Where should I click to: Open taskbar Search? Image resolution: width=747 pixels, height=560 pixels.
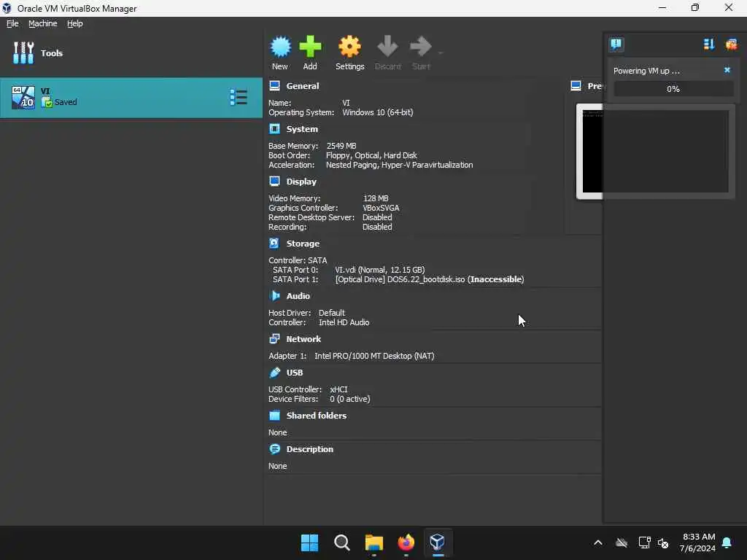coord(341,542)
